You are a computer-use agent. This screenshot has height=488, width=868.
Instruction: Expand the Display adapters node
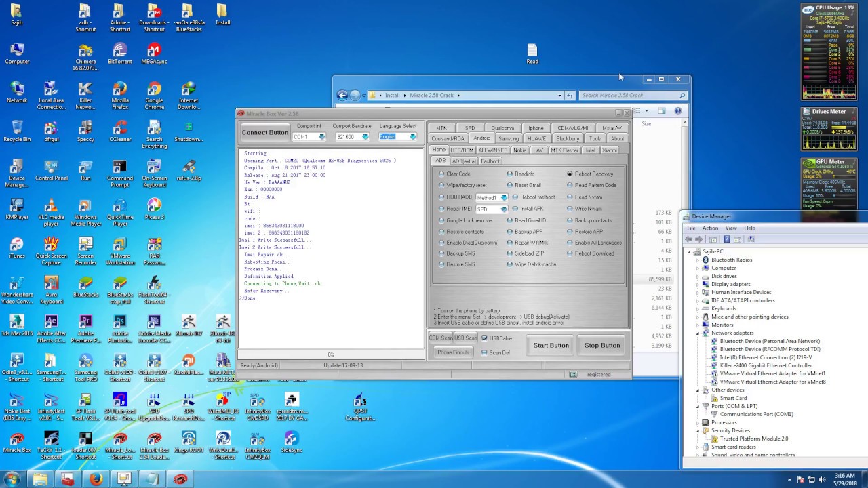coord(698,285)
